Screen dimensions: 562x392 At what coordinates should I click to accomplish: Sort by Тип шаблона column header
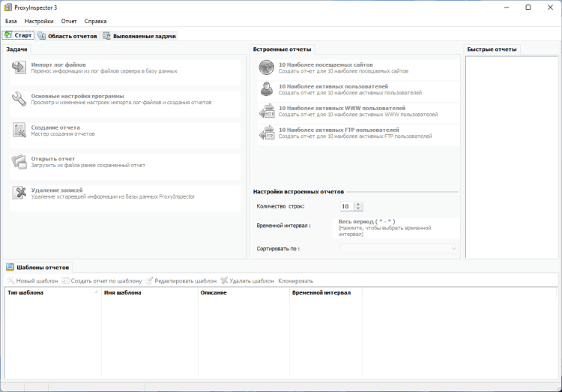pos(53,292)
